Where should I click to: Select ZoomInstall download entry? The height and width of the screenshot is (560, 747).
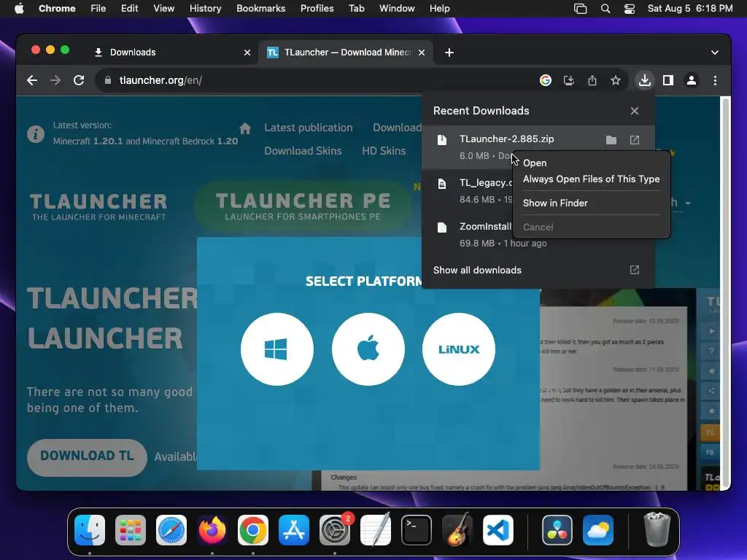tap(468, 234)
